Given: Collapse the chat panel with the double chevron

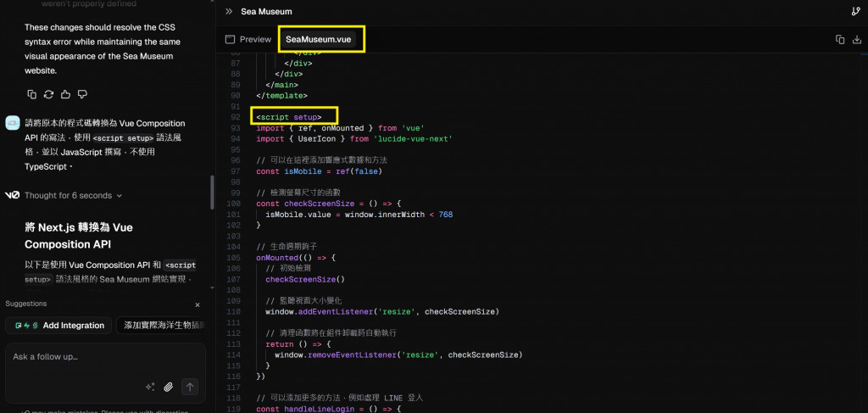Looking at the screenshot, I should pos(229,11).
